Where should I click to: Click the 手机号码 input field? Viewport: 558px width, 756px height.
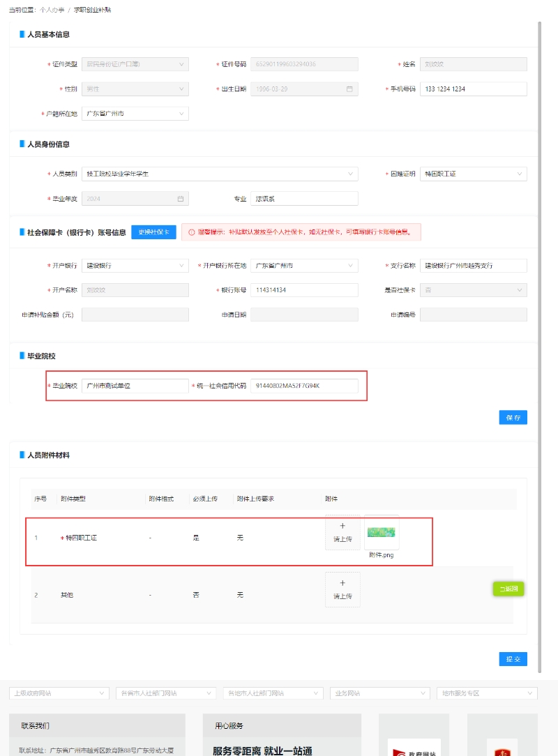tap(473, 89)
